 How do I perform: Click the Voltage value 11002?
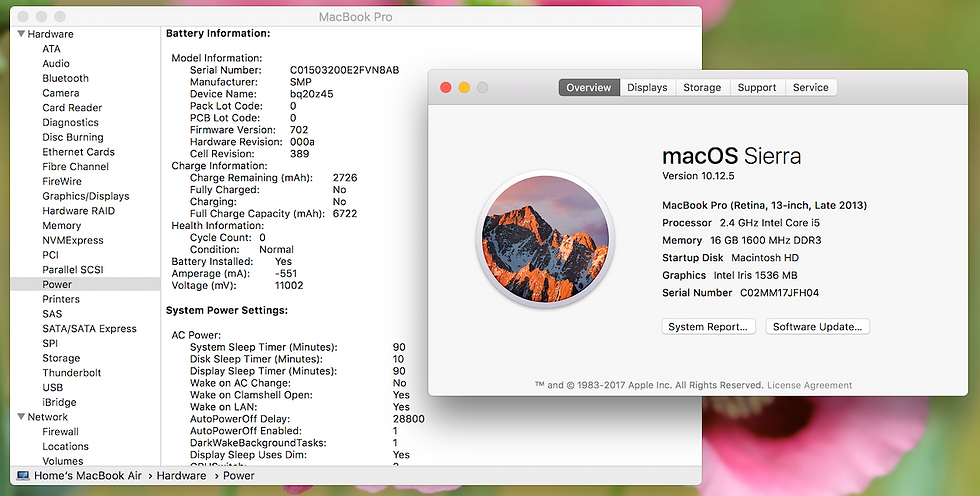tap(289, 285)
